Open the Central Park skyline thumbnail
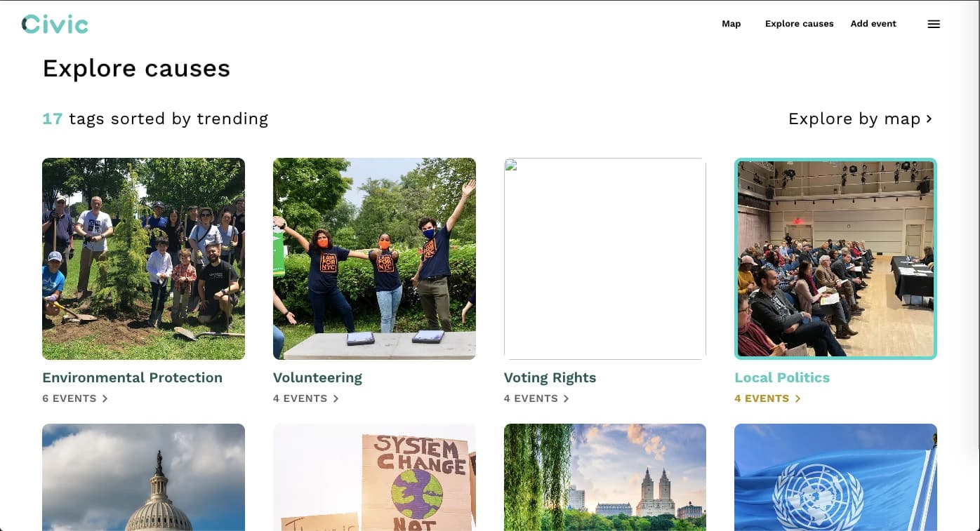 click(605, 477)
